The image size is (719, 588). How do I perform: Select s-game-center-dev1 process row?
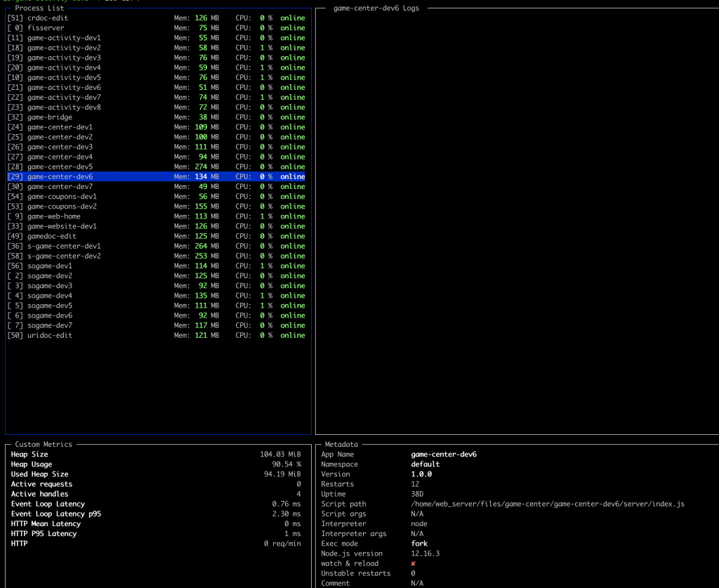[x=156, y=247]
